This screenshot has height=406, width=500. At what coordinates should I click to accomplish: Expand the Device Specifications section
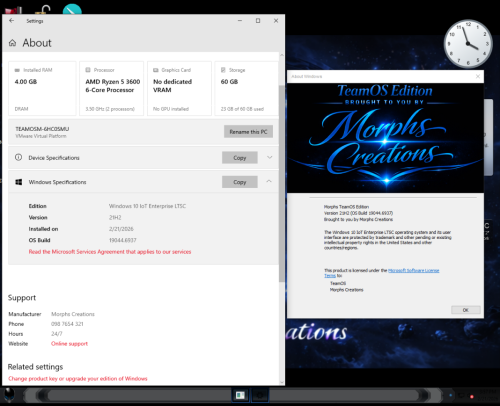point(269,157)
